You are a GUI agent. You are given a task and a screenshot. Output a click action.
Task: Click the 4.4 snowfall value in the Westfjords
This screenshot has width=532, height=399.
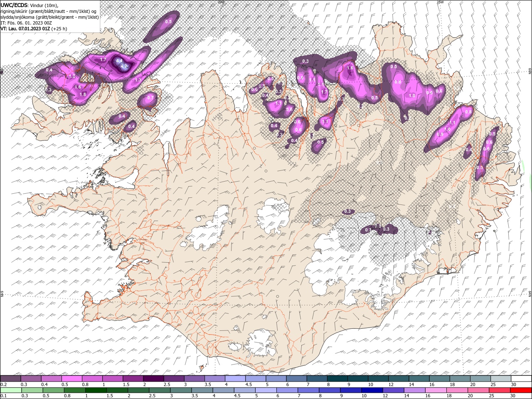coord(119,61)
